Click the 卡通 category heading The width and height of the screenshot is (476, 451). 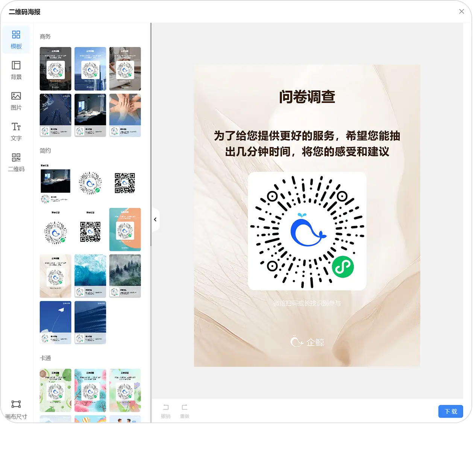(45, 358)
